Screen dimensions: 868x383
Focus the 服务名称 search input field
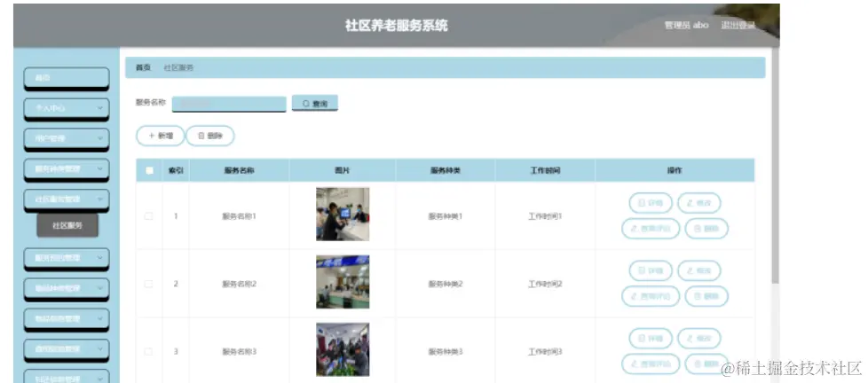pyautogui.click(x=229, y=104)
